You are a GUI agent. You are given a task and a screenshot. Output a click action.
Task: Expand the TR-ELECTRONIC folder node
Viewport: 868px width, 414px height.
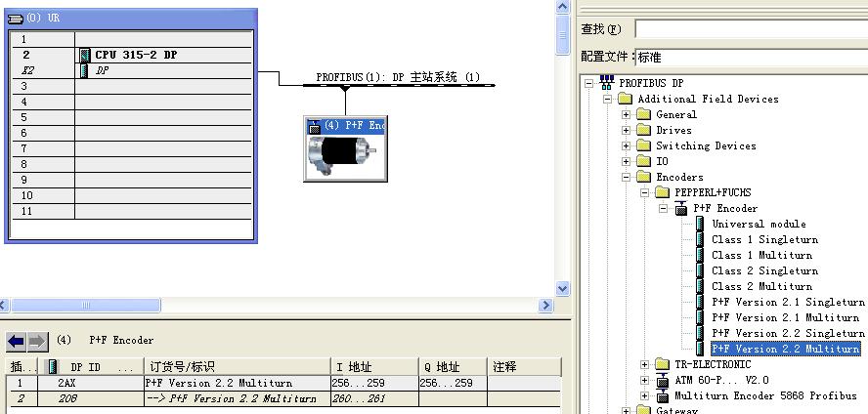coord(644,365)
